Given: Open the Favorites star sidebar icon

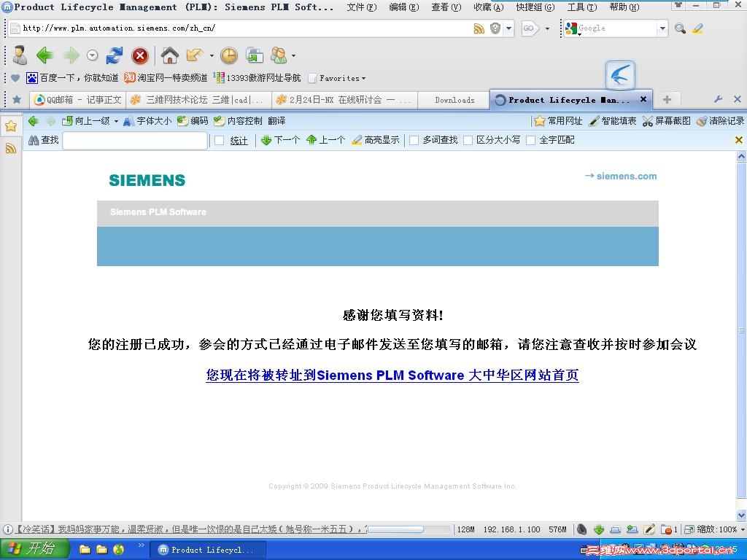Looking at the screenshot, I should click(x=10, y=126).
